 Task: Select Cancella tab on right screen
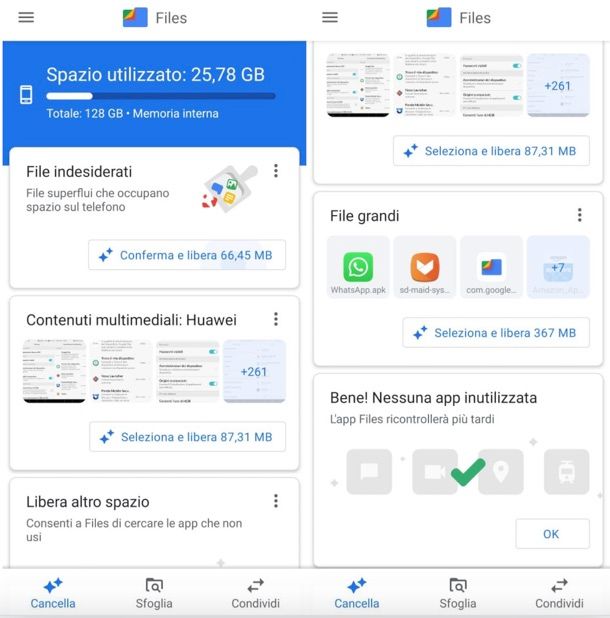[357, 593]
